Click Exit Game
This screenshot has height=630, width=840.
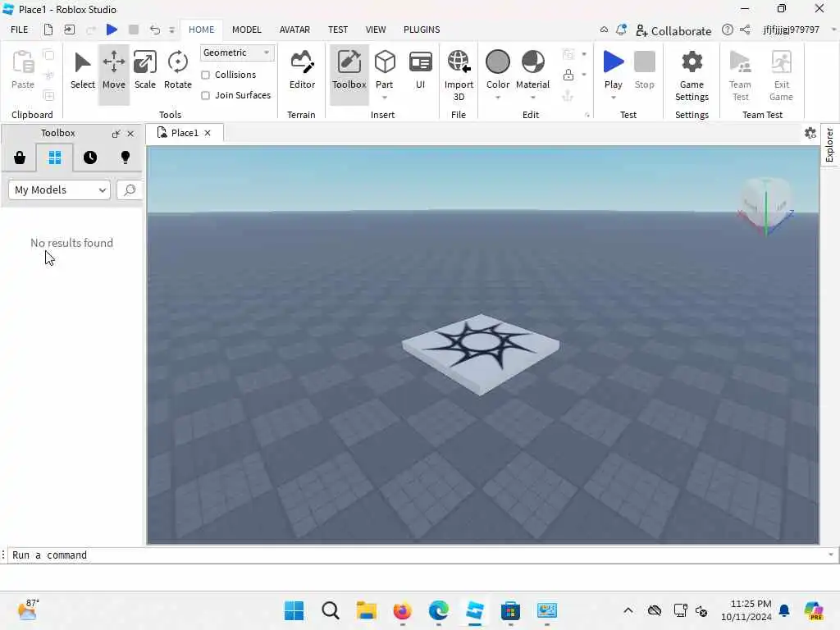click(781, 75)
